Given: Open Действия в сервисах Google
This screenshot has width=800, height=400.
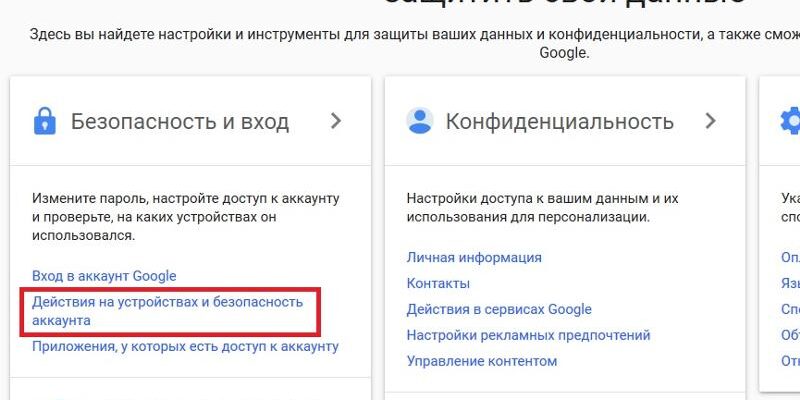Looking at the screenshot, I should (499, 309).
